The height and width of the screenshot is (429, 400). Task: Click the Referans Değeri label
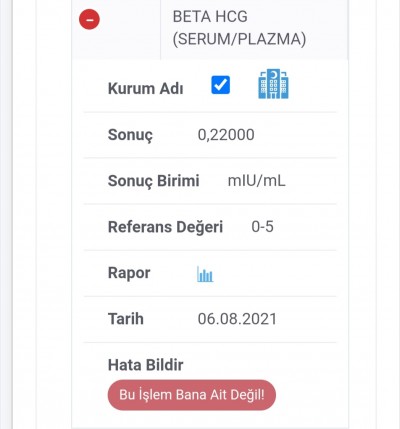tap(165, 227)
